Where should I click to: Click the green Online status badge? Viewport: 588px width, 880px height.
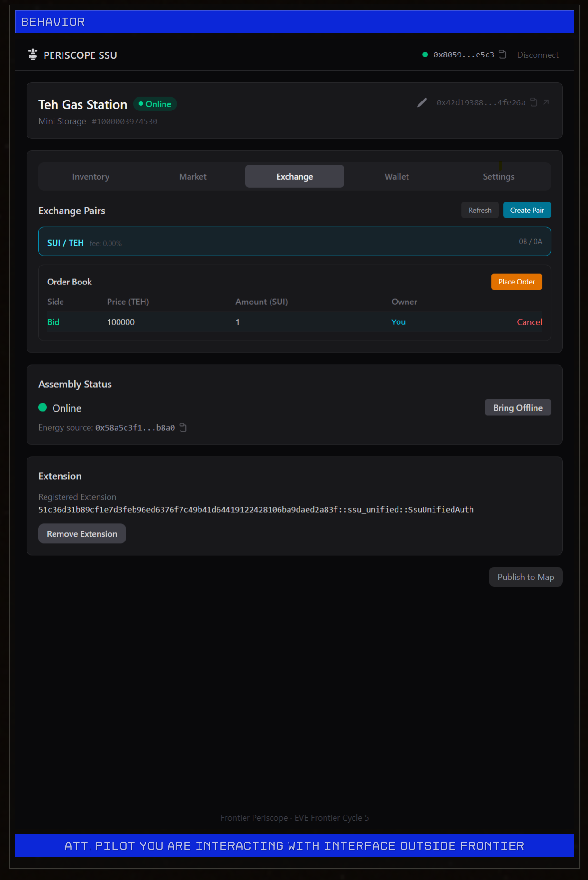click(155, 104)
